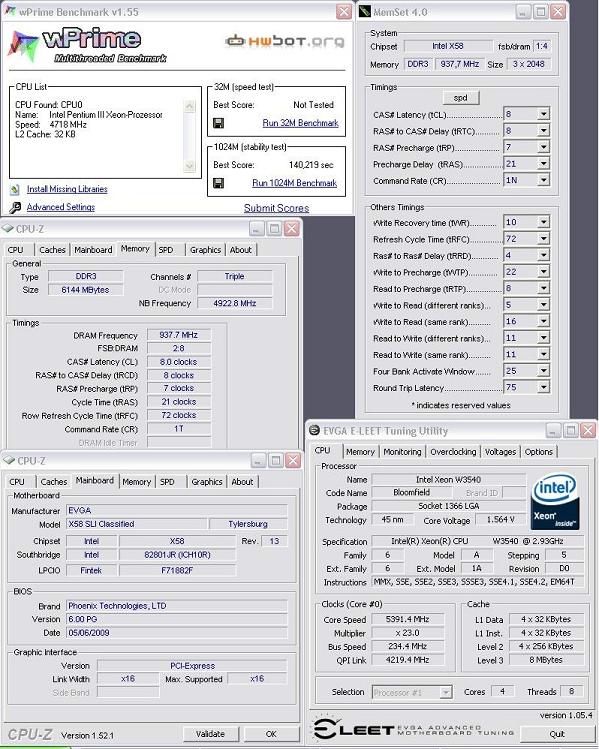Click the Core Speed 5391.4 MHz value
The width and height of the screenshot is (599, 749).
tap(407, 619)
